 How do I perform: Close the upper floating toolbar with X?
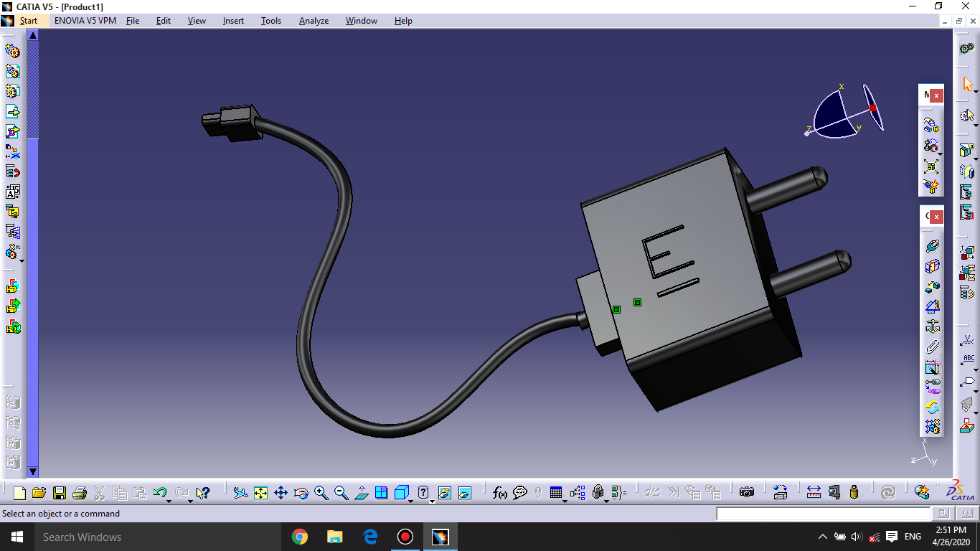tap(936, 95)
